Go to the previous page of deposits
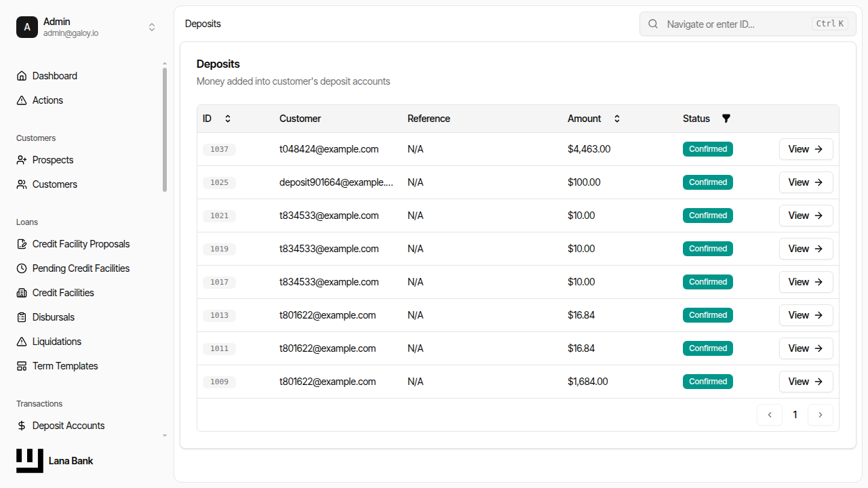The height and width of the screenshot is (488, 868). pyautogui.click(x=770, y=415)
